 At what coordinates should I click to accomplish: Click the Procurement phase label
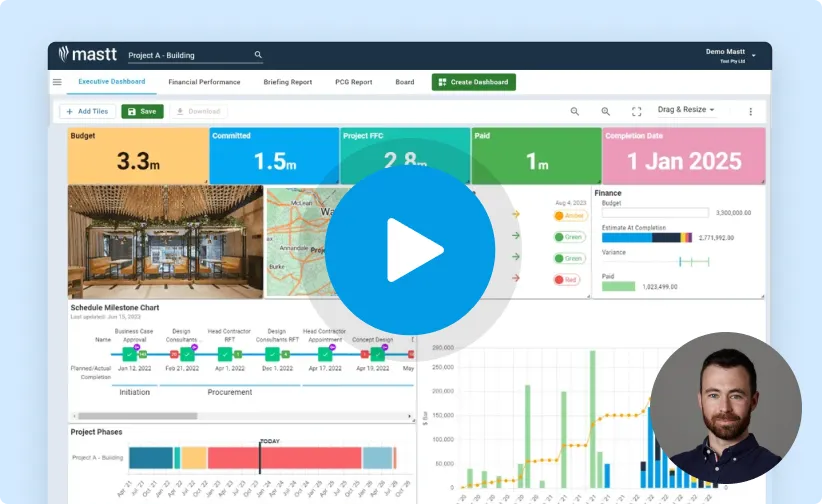tap(230, 392)
